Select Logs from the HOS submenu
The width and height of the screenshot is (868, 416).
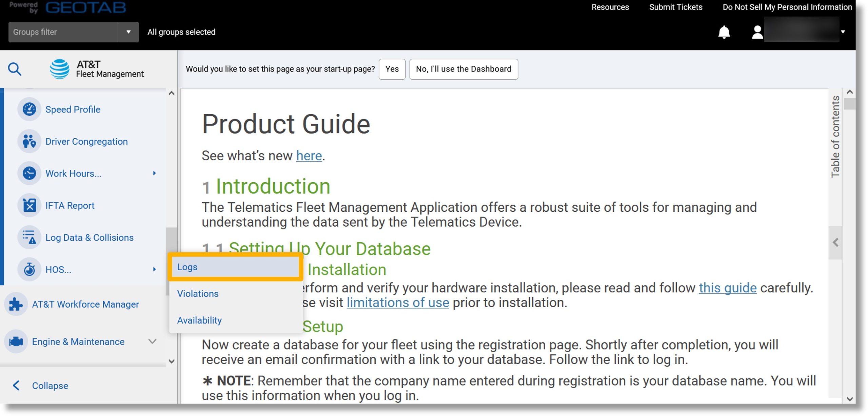[x=187, y=267]
